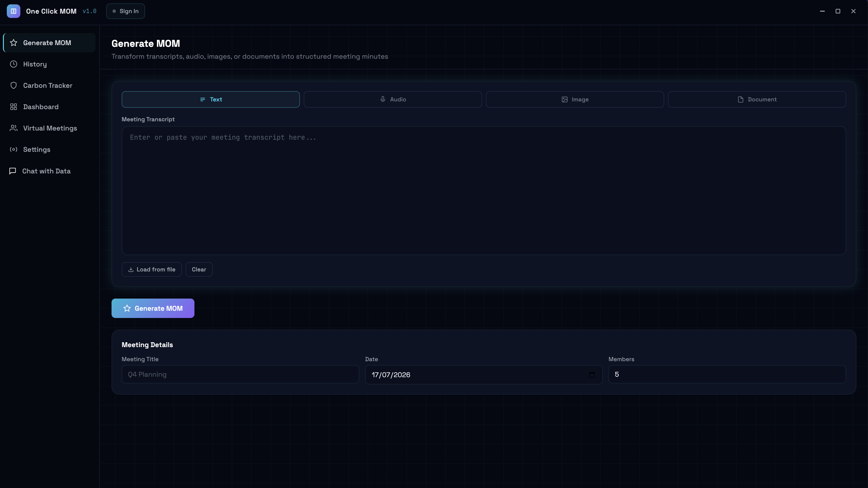
Task: Click the One Click MOM logo icon
Action: (x=14, y=11)
